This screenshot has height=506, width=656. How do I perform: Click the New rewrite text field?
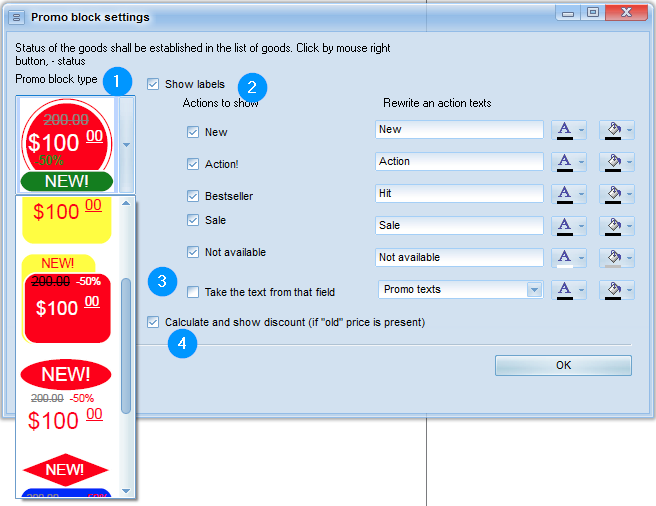pos(459,130)
